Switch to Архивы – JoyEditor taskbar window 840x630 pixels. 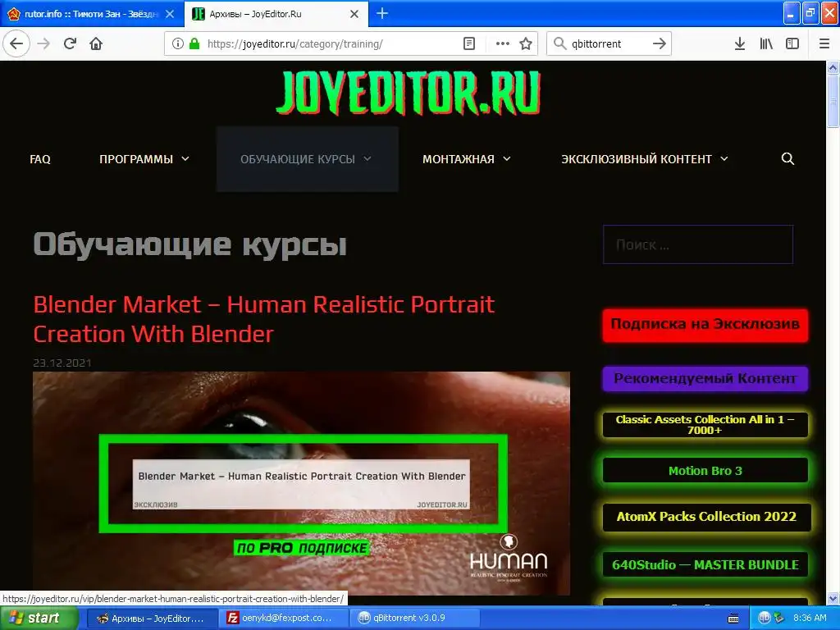pos(152,619)
